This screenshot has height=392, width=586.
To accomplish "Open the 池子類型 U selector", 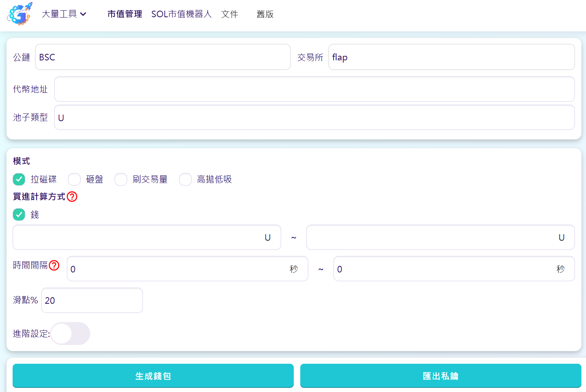I will click(314, 117).
